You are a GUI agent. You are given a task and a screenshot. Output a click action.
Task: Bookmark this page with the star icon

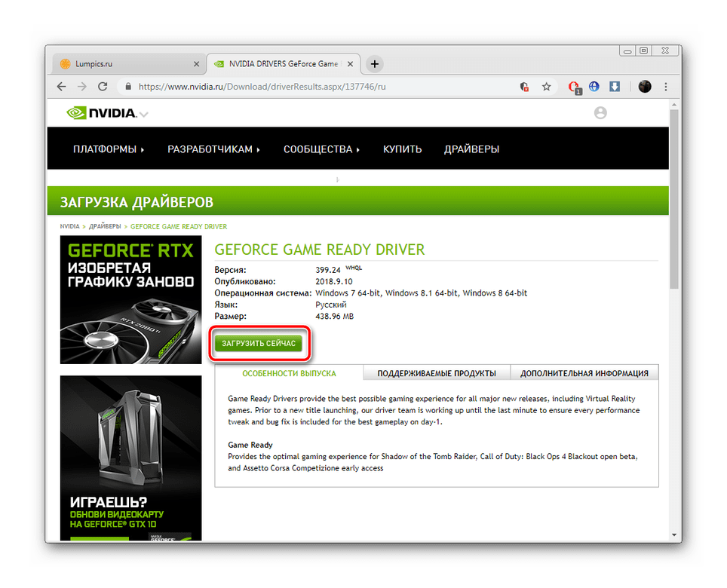tap(546, 87)
